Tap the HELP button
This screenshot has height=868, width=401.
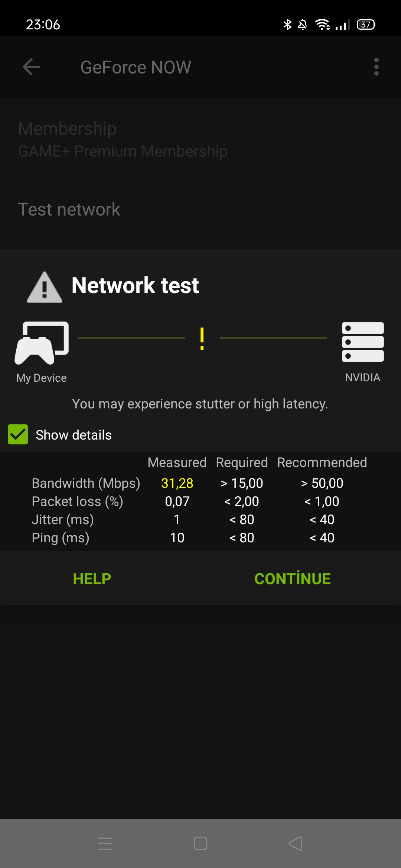tap(92, 579)
